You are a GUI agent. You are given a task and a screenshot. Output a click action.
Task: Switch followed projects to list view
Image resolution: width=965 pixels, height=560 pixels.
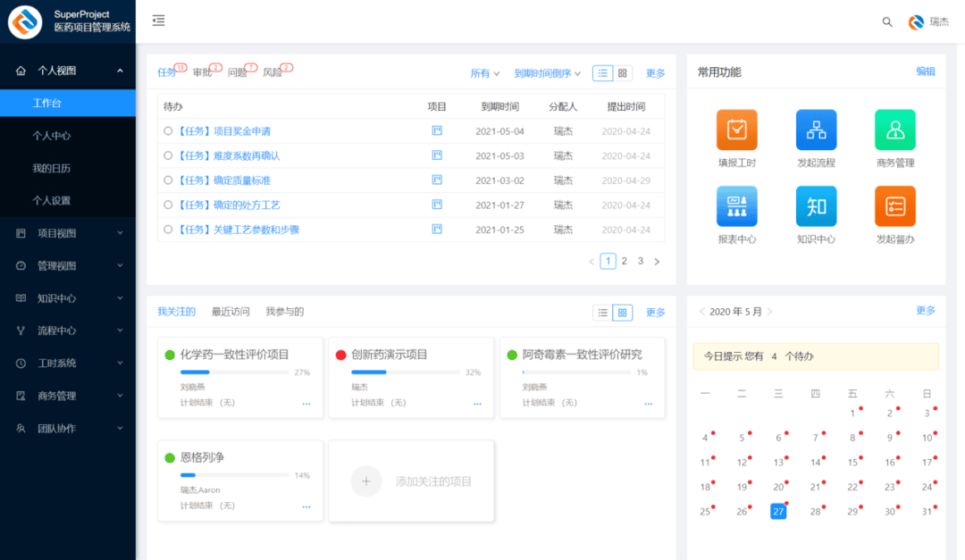602,313
